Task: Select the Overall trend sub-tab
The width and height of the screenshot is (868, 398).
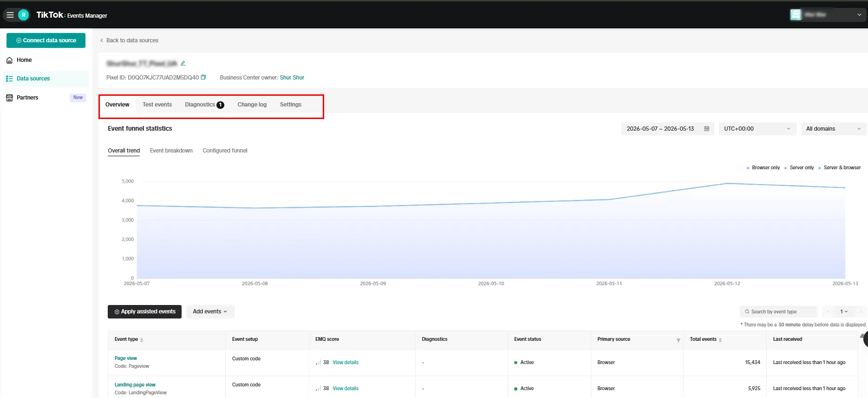Action: (124, 151)
